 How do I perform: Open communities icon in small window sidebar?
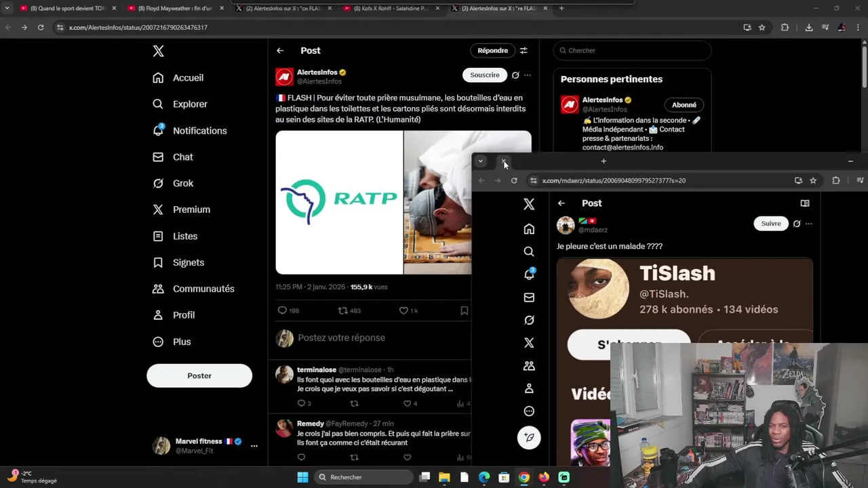coord(529,366)
